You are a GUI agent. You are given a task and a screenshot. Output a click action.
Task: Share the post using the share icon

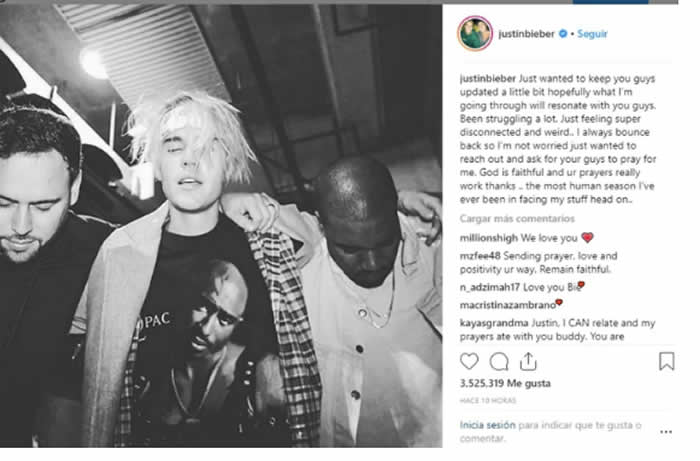[x=528, y=361]
